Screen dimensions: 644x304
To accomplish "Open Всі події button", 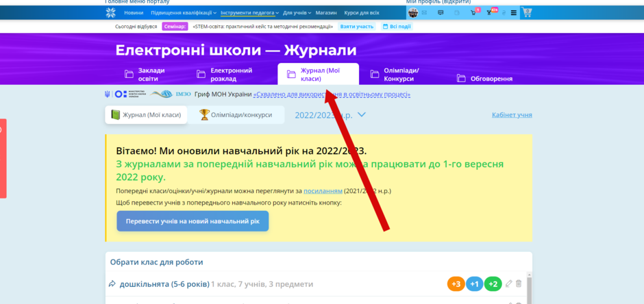I will pos(397,26).
